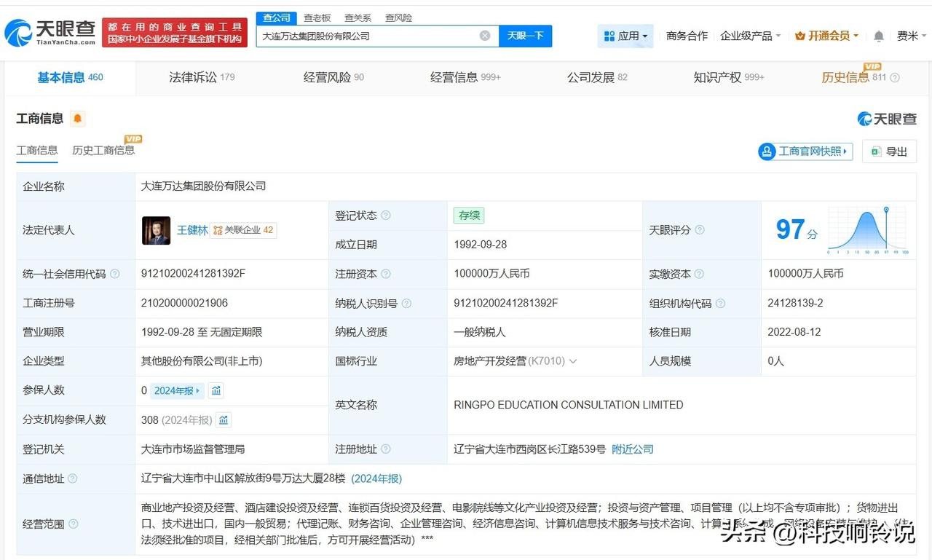Click the help icon beside 纳税人识别号
Screen dimensions: 932x560
point(406,303)
